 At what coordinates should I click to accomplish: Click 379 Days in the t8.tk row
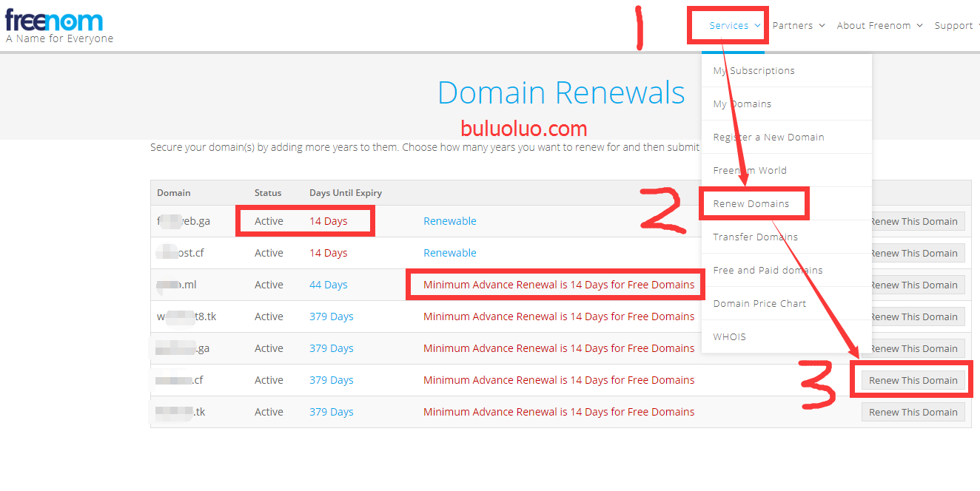pyautogui.click(x=332, y=316)
